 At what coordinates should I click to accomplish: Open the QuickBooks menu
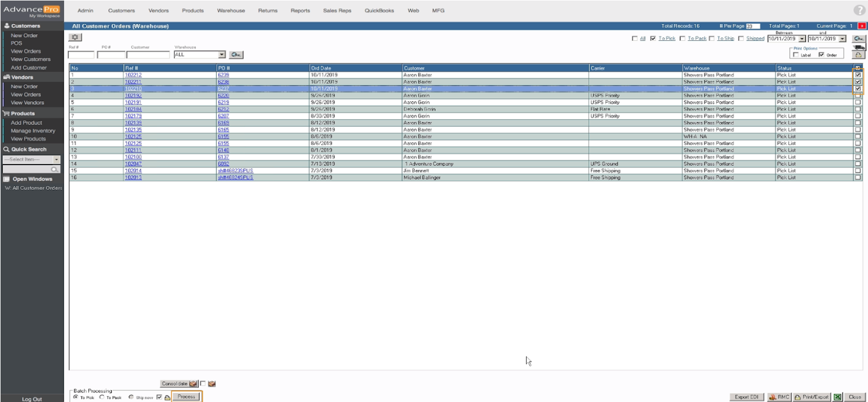coord(379,11)
